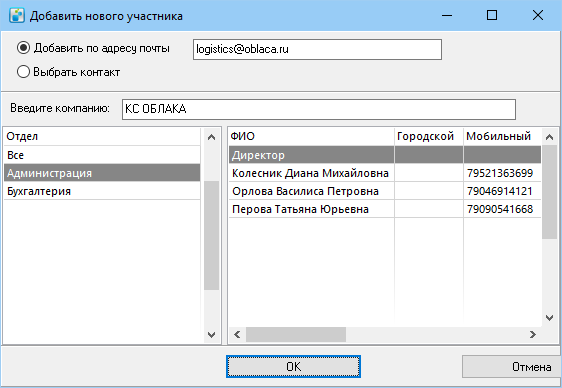Click the 'Введите компанию' input field
562x388 pixels.
tap(319, 109)
